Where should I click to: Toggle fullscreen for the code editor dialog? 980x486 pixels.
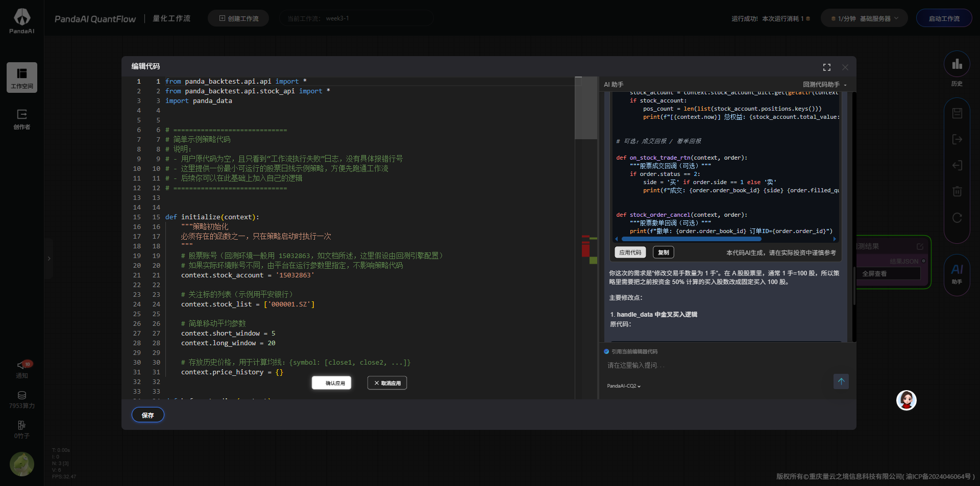(x=826, y=67)
